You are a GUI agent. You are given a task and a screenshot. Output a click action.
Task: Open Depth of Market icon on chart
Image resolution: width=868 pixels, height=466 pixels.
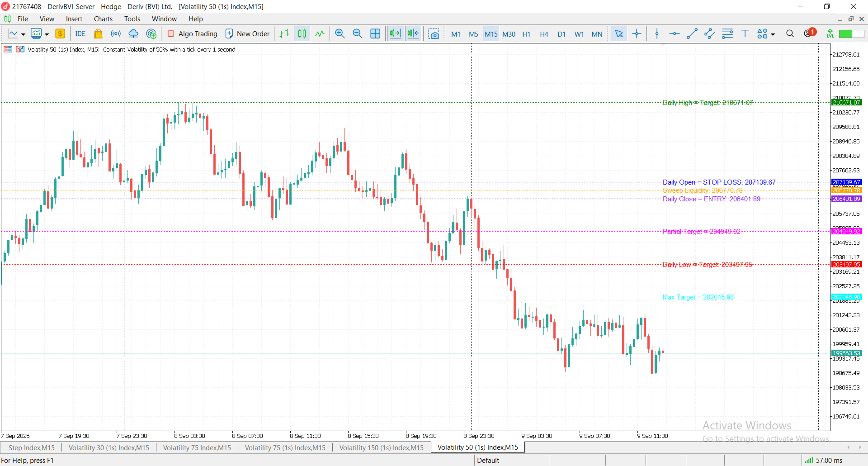[x=20, y=49]
